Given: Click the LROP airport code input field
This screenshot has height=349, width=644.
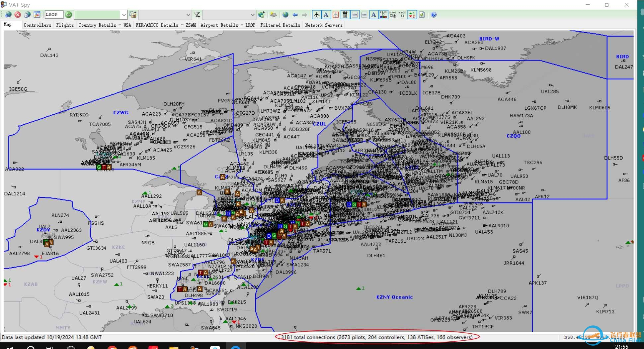Looking at the screenshot, I should click(x=53, y=15).
